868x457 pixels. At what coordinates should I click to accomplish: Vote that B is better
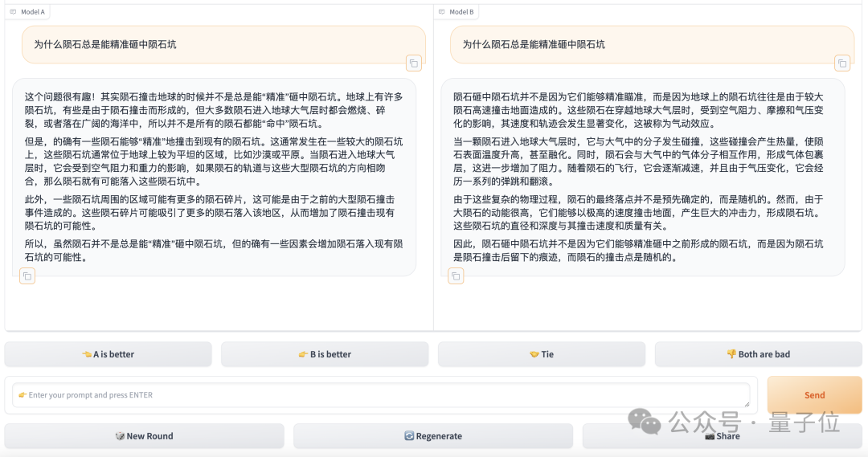[x=325, y=354]
